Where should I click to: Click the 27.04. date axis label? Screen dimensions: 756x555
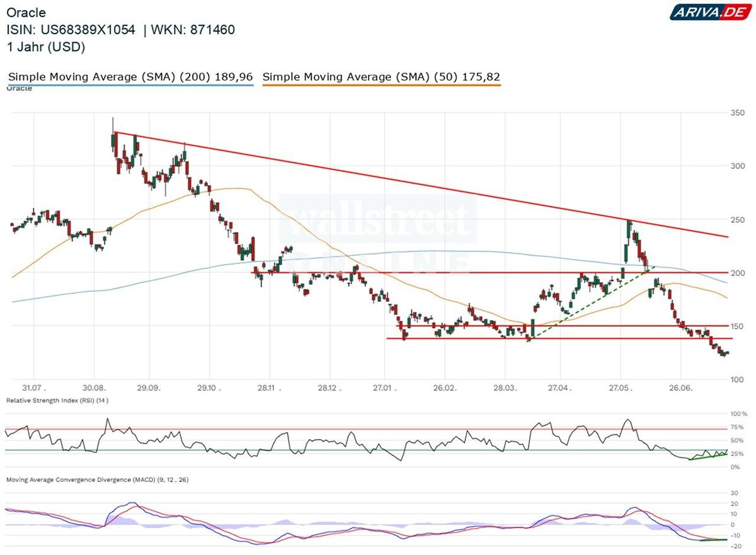click(x=560, y=389)
